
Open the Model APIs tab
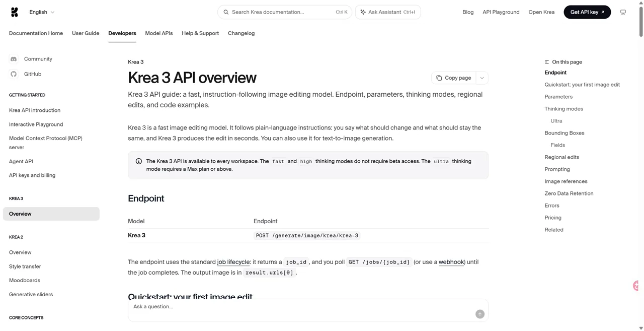coord(159,33)
